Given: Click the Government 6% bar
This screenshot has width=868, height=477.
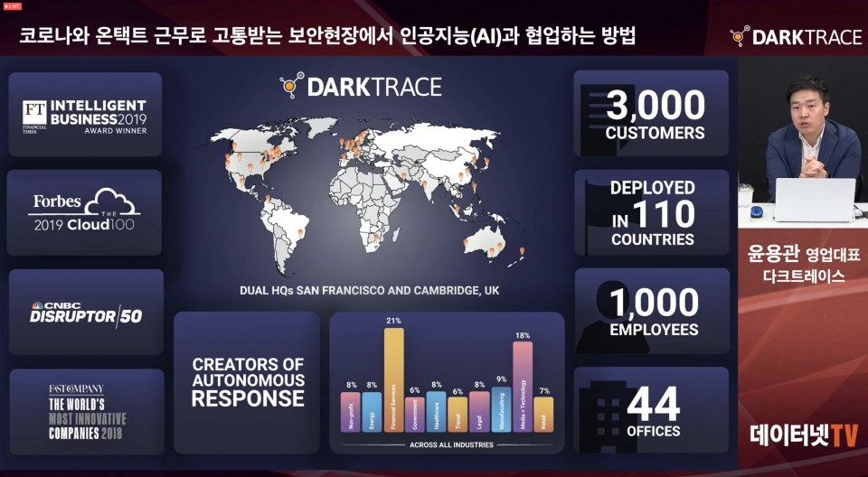Looking at the screenshot, I should click(415, 415).
